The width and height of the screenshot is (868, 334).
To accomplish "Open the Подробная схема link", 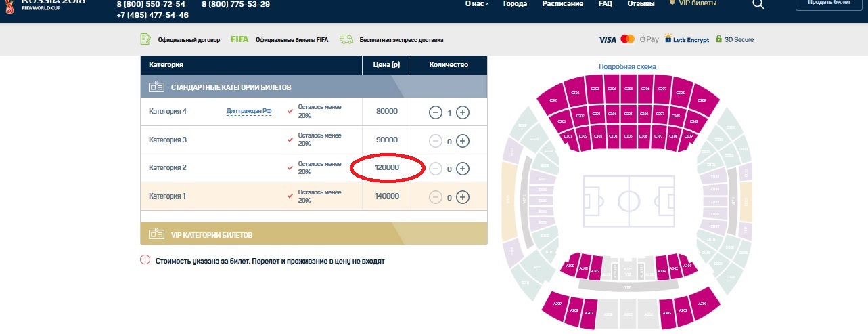I will pos(627,66).
